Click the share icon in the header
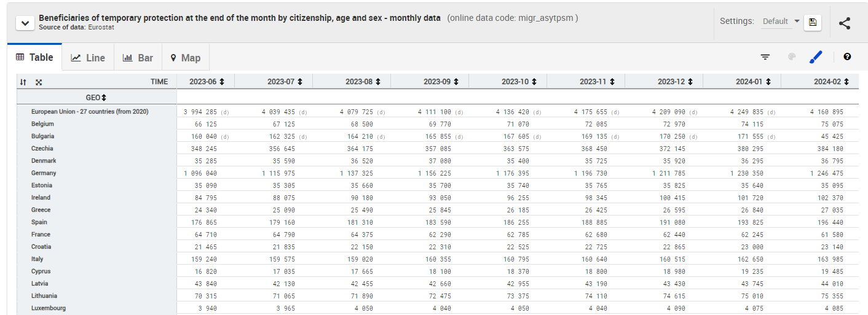 tap(845, 23)
